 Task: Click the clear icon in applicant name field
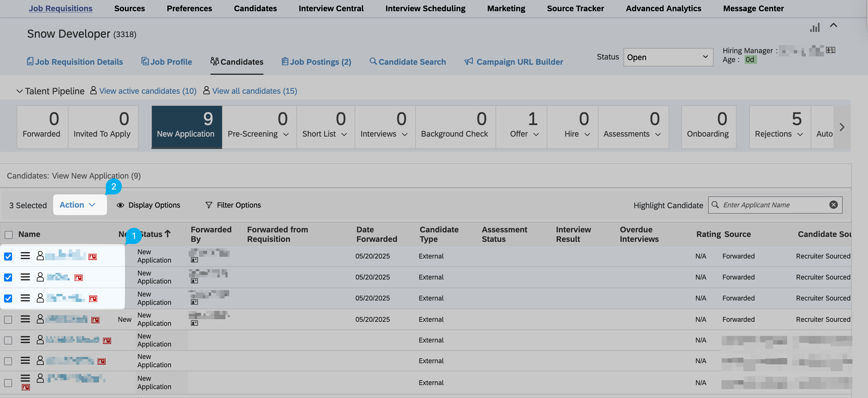[x=833, y=205]
